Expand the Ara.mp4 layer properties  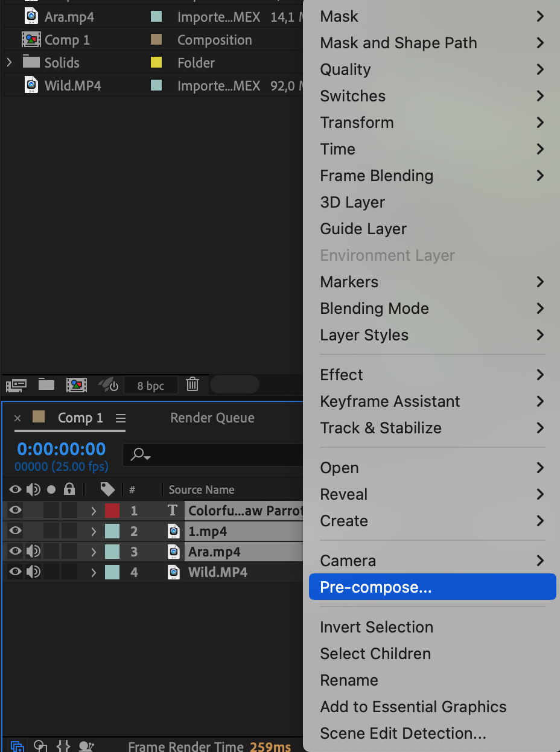coord(94,552)
